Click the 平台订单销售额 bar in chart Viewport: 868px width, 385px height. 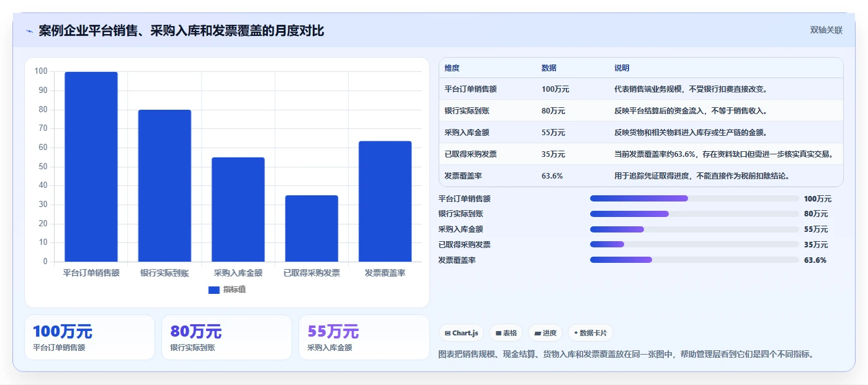[x=91, y=167]
